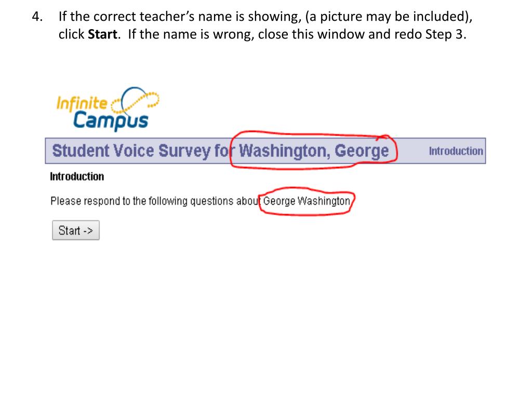Click the Start -> button
Viewport: 532px width, 399px height.
[75, 231]
